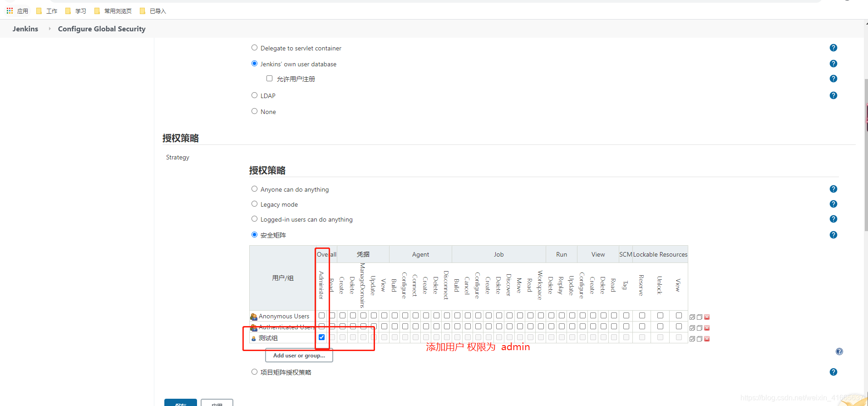Select Legacy mode radio
868x406 pixels.
coord(254,204)
